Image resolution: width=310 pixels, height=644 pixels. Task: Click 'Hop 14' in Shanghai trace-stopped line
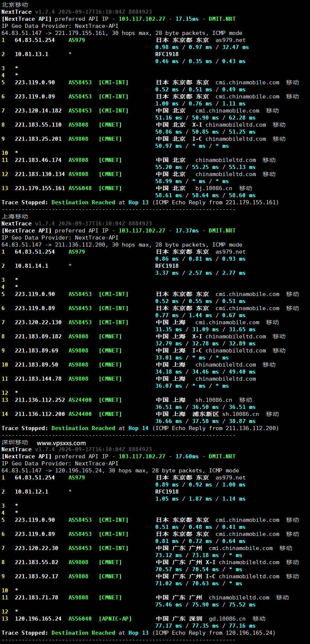139,428
